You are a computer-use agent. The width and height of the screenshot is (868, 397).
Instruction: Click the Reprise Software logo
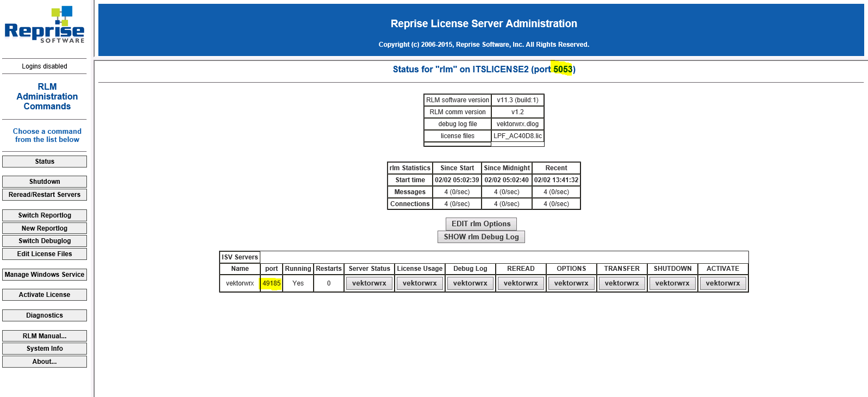(x=45, y=26)
